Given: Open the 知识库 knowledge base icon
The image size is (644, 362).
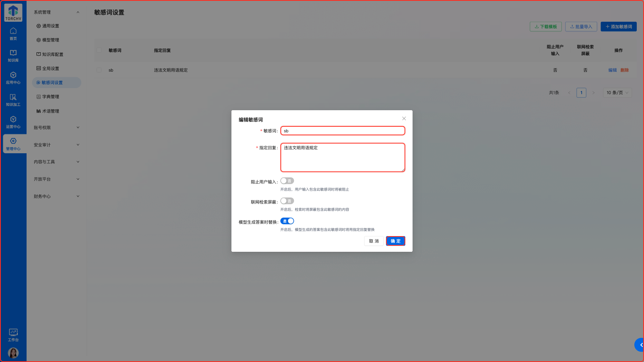Looking at the screenshot, I should click(x=13, y=56).
